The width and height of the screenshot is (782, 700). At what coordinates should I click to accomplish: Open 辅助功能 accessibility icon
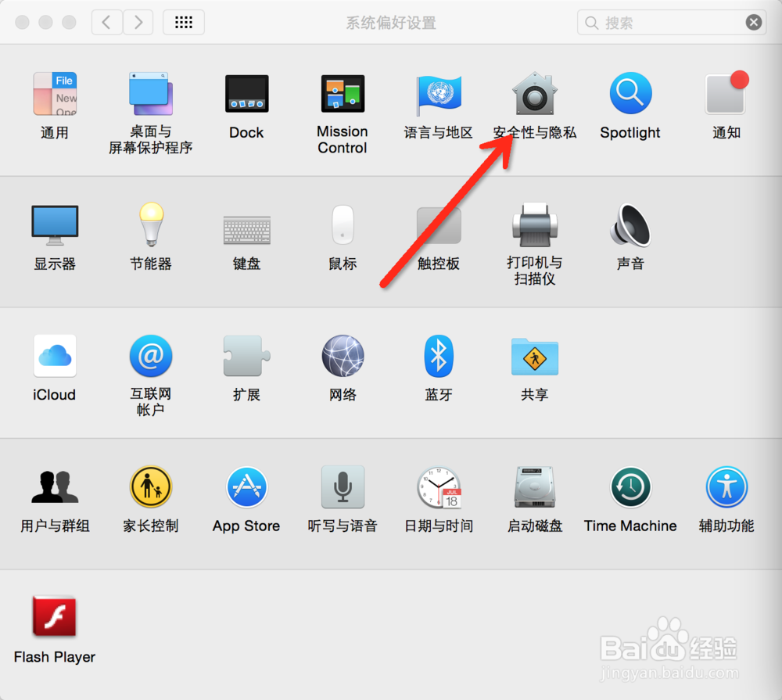(x=726, y=486)
